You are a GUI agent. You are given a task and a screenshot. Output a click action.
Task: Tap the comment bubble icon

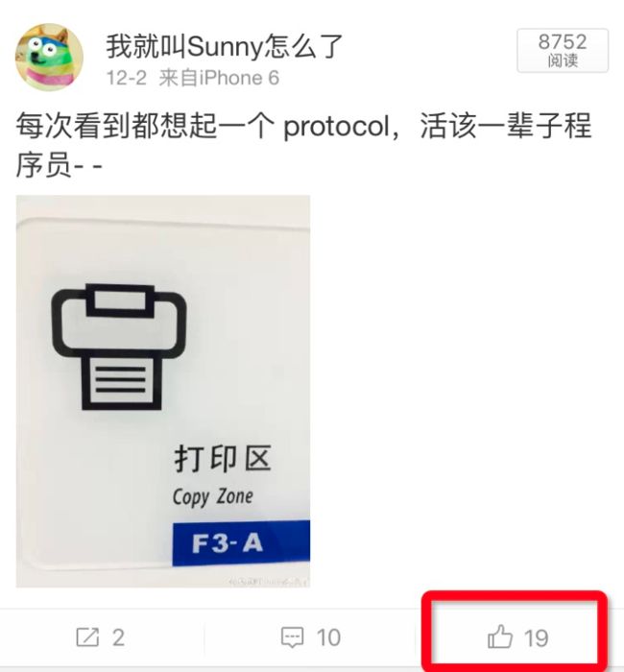[x=292, y=637]
